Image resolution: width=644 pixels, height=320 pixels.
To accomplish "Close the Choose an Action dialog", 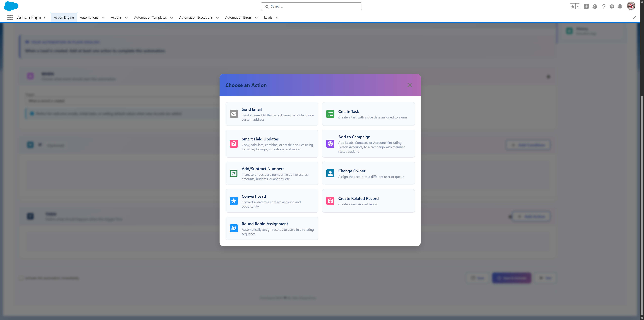I will [410, 85].
